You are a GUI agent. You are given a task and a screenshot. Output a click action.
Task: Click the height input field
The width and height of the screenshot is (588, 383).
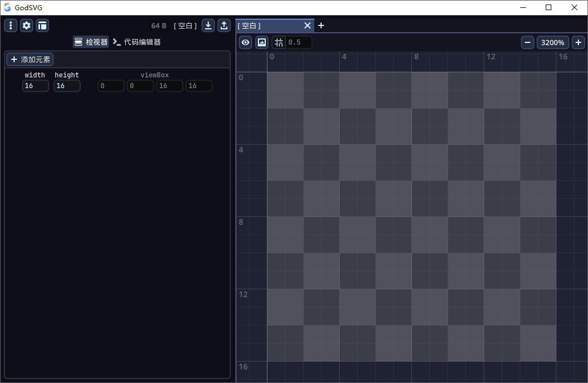(67, 86)
